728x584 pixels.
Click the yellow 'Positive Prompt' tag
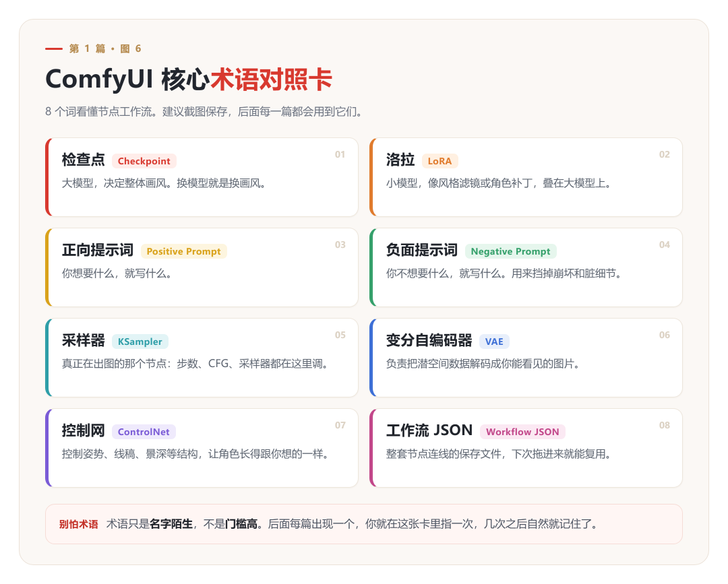183,251
